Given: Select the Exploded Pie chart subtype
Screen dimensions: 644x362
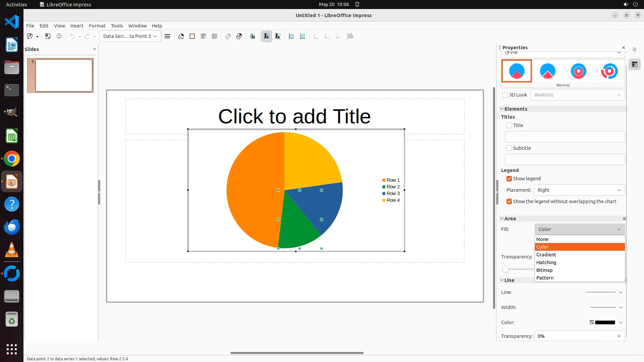Looking at the screenshot, I should pyautogui.click(x=547, y=71).
